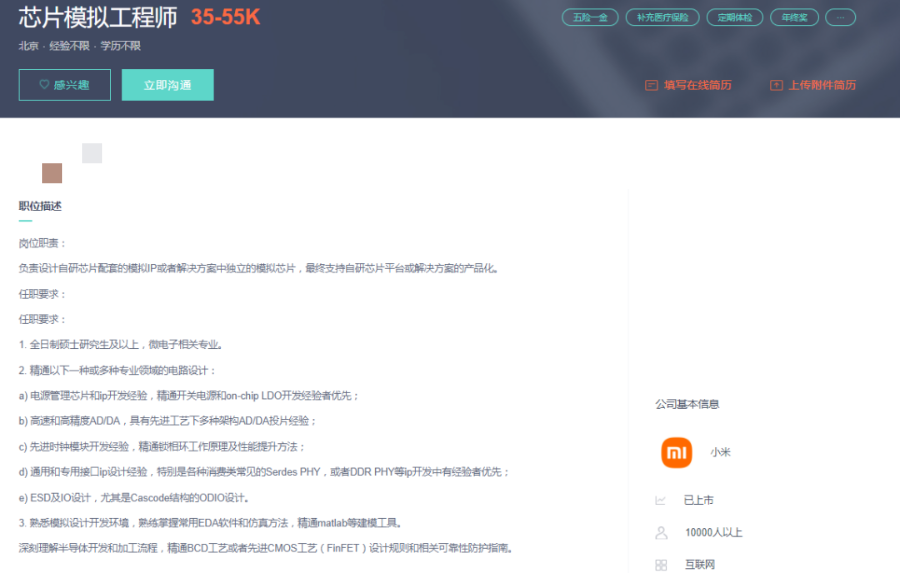Click line 3. 熟悉模拟设计开发环境
Viewport: 900px width, 573px height.
[x=211, y=523]
